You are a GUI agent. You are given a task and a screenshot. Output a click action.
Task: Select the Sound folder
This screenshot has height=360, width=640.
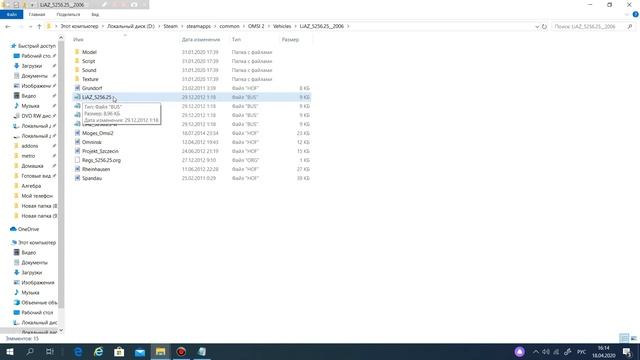pos(89,70)
